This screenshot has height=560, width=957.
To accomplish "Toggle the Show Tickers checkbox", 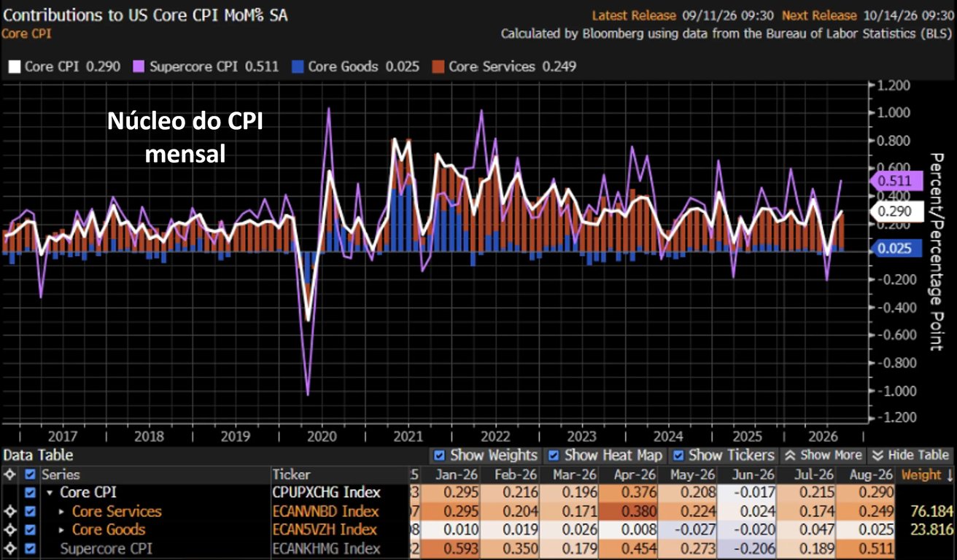I will [678, 456].
